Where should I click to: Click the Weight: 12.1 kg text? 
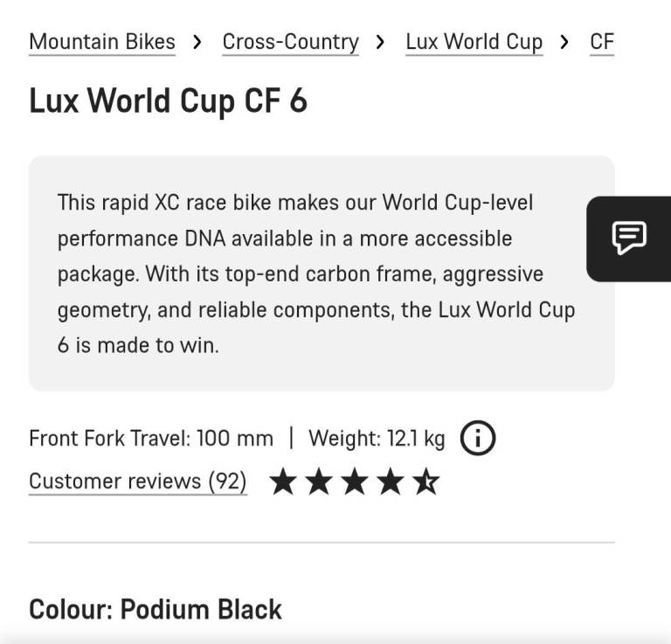[x=377, y=439]
